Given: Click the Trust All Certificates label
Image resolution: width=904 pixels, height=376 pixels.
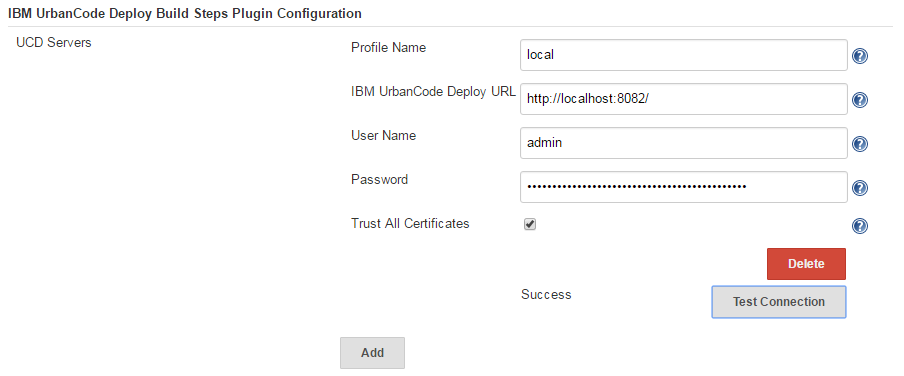Looking at the screenshot, I should [410, 223].
